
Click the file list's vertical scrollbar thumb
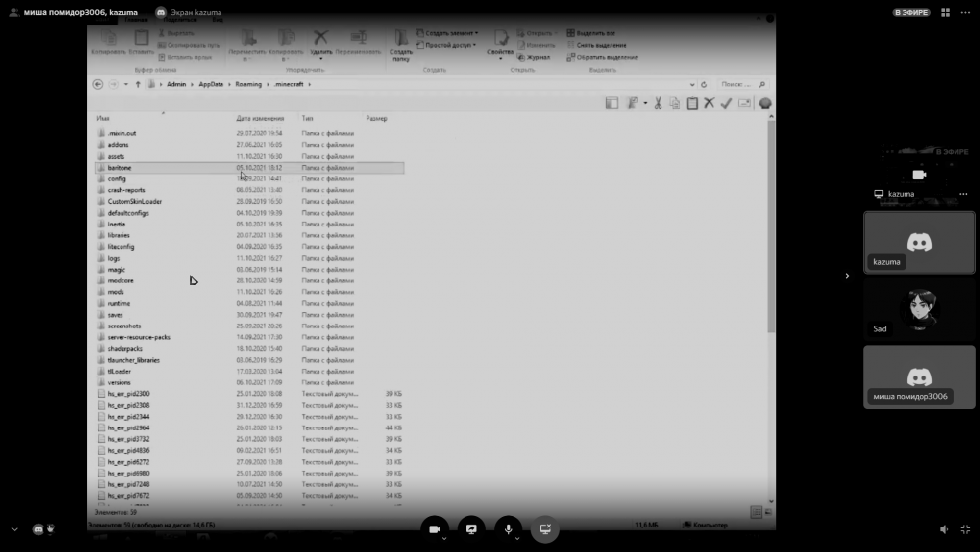coord(771,226)
